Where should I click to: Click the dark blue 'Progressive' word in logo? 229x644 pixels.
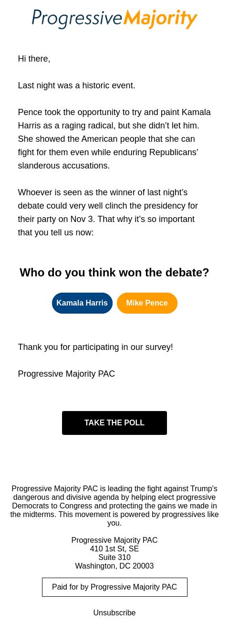[77, 19]
